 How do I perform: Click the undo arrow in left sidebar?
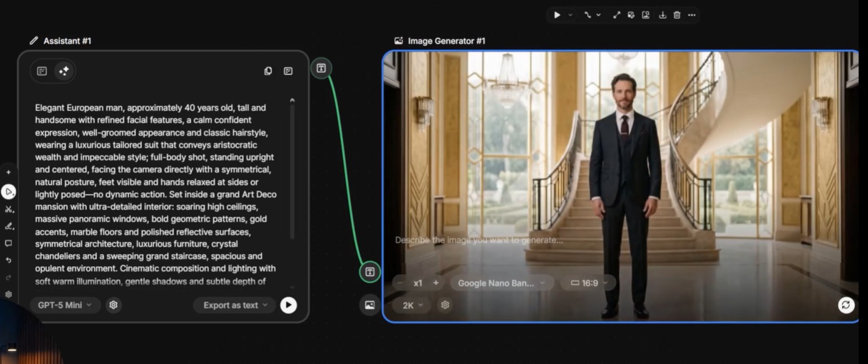pos(8,260)
